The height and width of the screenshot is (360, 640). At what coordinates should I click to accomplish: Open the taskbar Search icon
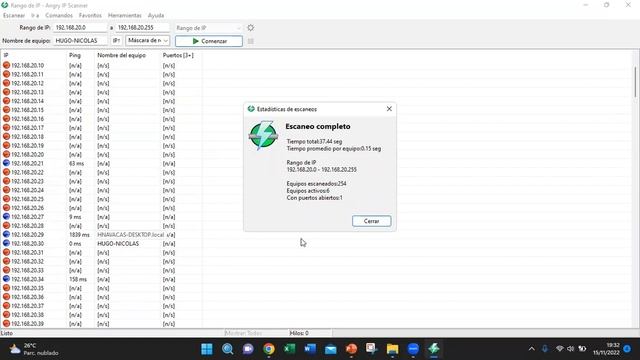[x=227, y=349]
